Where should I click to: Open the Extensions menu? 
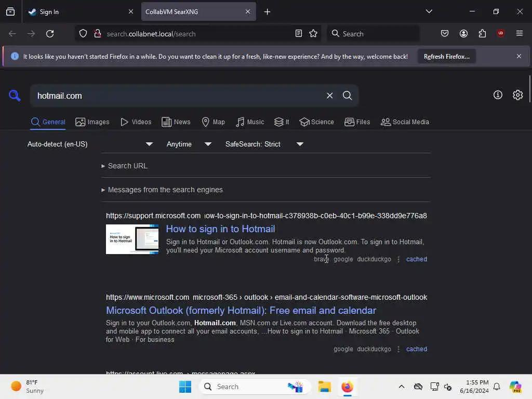pyautogui.click(x=482, y=33)
